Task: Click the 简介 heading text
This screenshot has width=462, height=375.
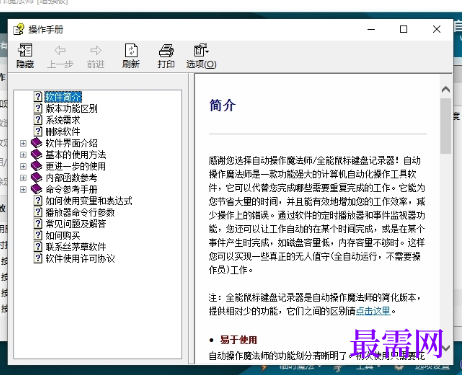Action: (x=223, y=105)
